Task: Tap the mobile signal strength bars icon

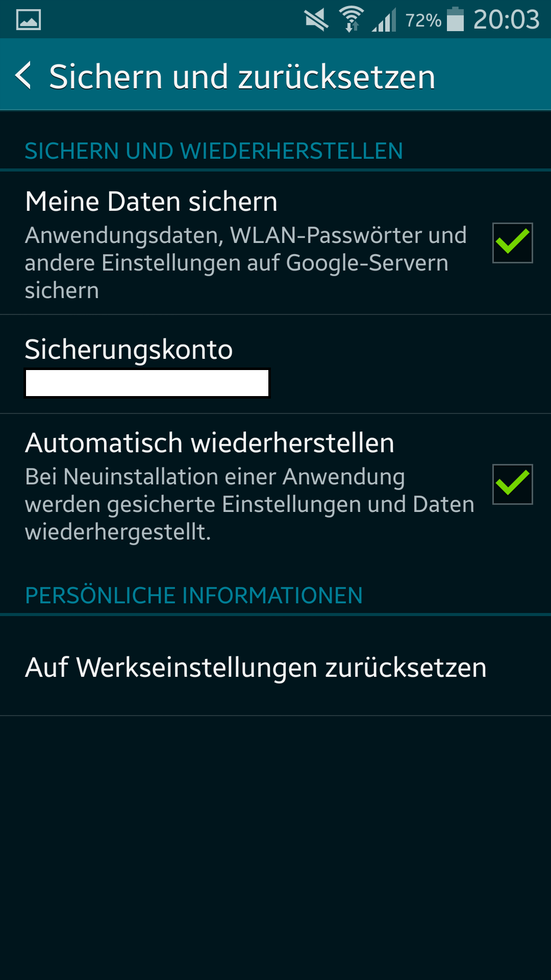Action: point(384,20)
